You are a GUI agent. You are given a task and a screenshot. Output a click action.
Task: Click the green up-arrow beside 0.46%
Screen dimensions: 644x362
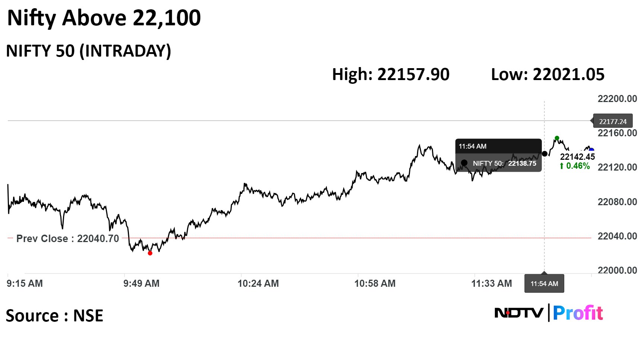(562, 166)
